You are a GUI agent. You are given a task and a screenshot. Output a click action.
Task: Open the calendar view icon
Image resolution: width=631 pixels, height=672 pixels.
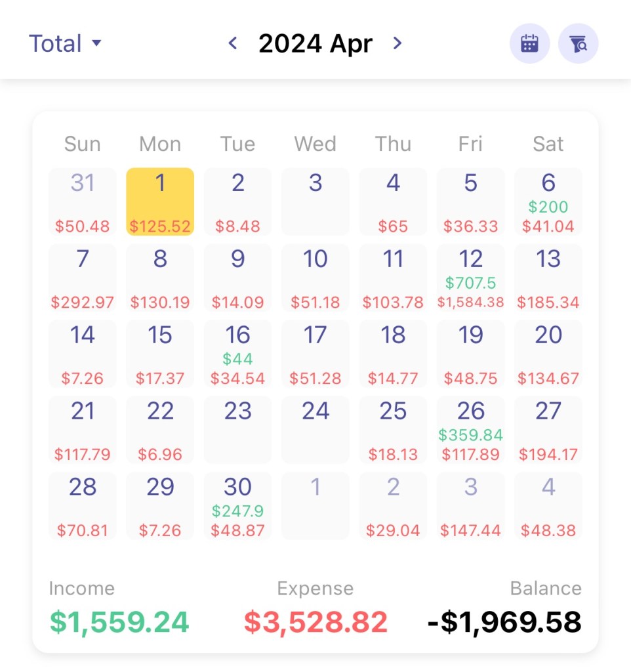pyautogui.click(x=529, y=44)
